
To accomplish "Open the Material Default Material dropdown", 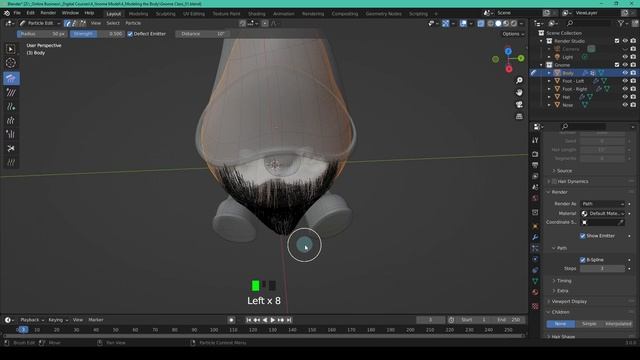I will (x=602, y=213).
